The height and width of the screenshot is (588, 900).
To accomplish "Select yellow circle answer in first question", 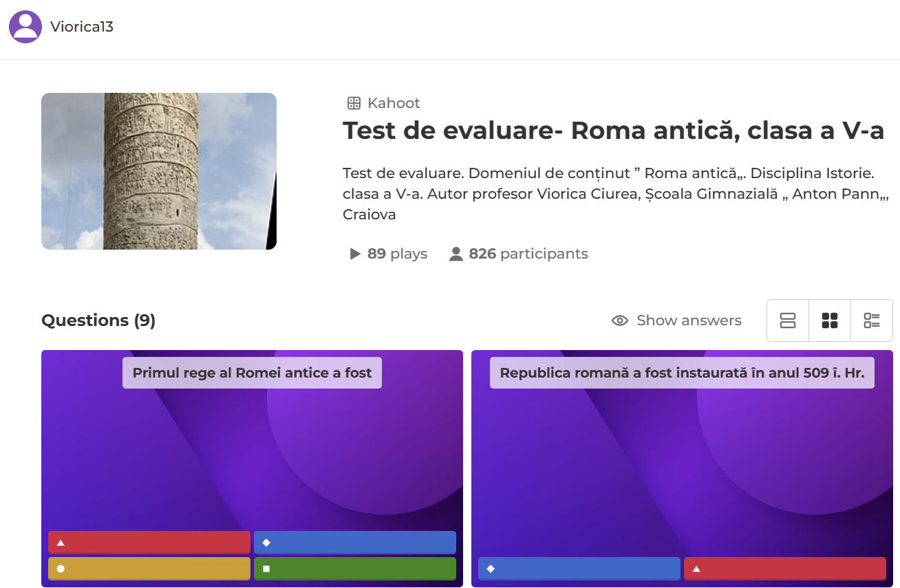I will [x=149, y=569].
